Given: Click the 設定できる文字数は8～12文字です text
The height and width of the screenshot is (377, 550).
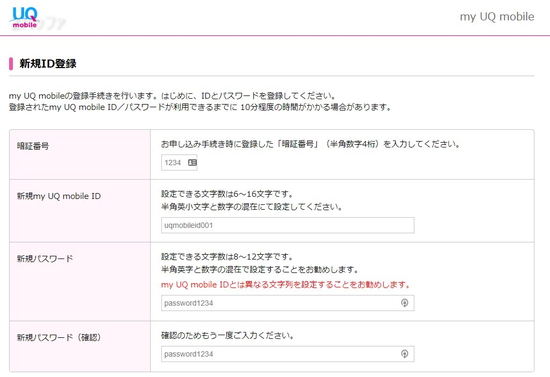Looking at the screenshot, I should [x=227, y=257].
